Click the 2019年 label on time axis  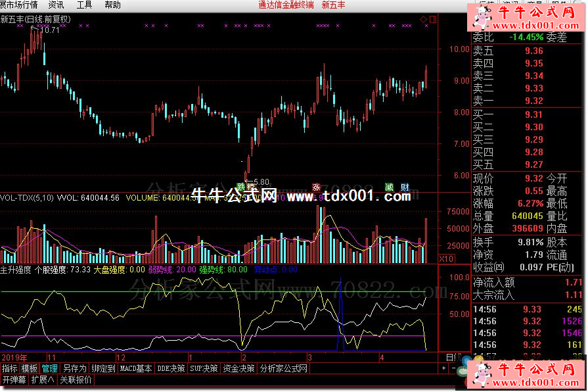[14, 357]
